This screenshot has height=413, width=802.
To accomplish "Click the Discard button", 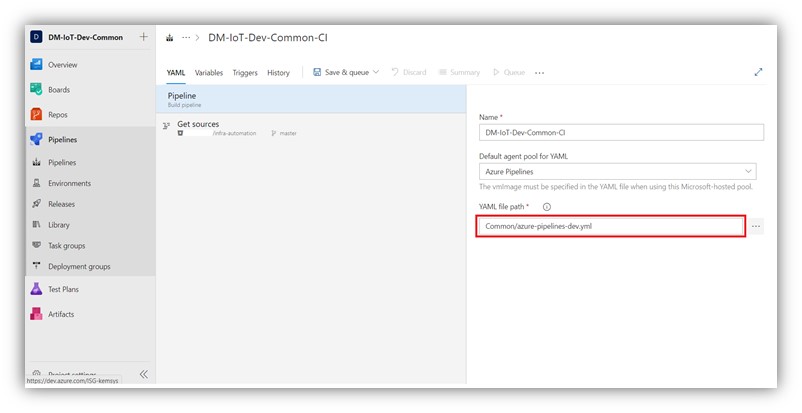I will [409, 72].
